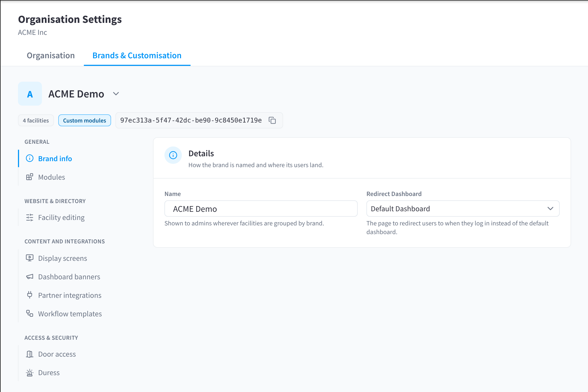
Task: Click the Redirect Dashboard field label
Action: click(x=394, y=194)
